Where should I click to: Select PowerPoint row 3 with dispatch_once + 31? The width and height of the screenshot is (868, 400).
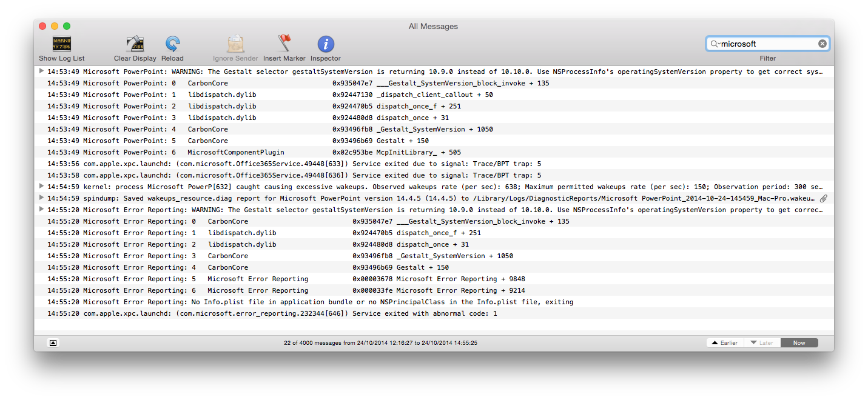(434, 118)
